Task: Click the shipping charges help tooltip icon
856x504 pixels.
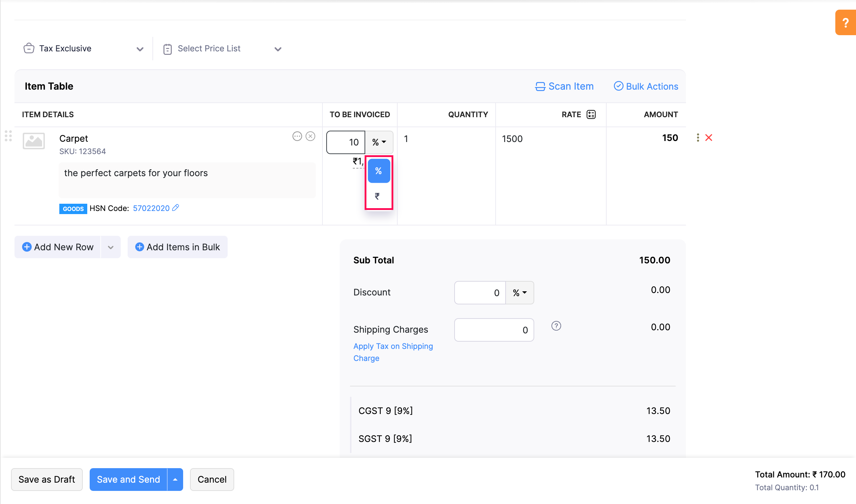Action: click(x=556, y=326)
